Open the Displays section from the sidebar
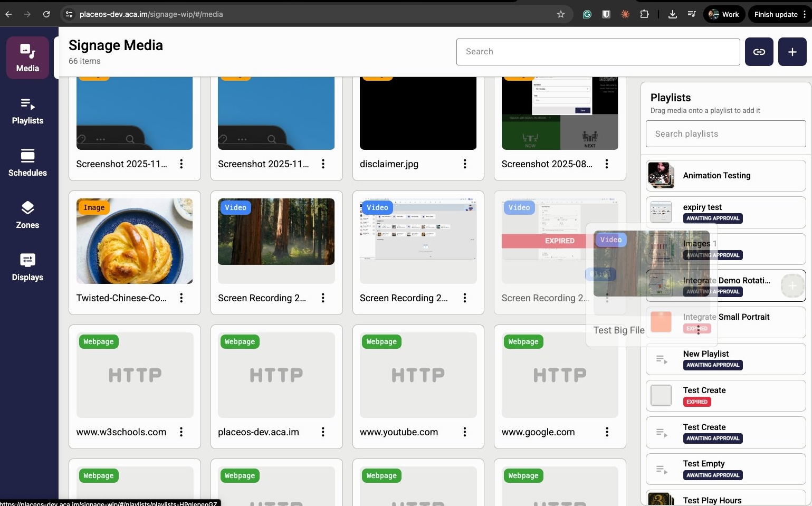 27,266
